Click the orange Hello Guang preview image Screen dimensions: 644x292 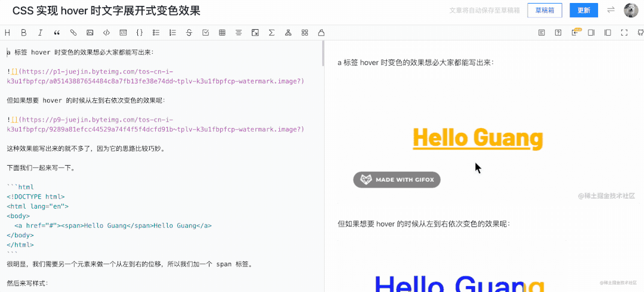click(477, 138)
